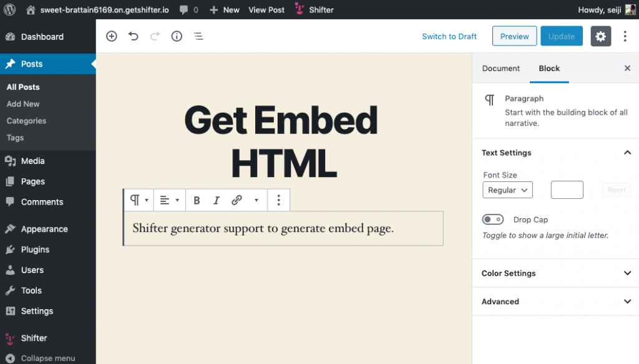Click Collapse menu
The width and height of the screenshot is (639, 364).
[47, 358]
